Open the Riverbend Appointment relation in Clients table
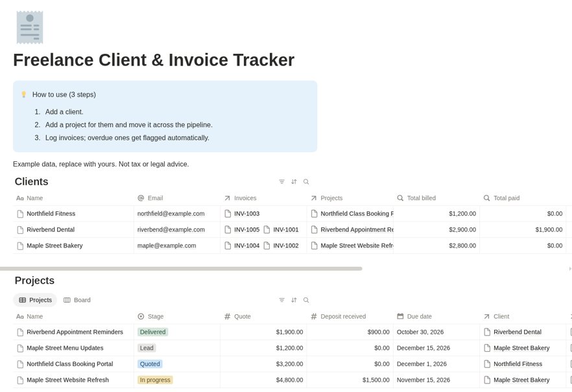The width and height of the screenshot is (572, 392). [352, 229]
